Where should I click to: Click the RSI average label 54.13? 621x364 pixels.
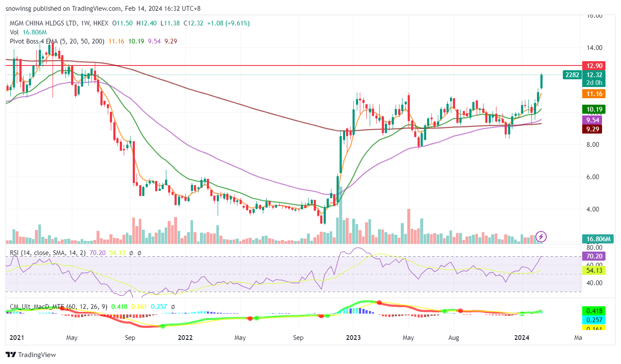(x=594, y=271)
